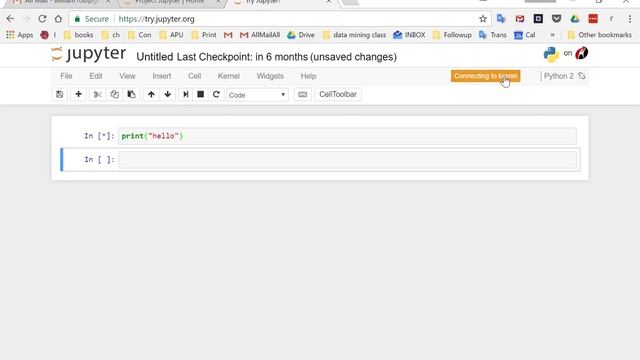640x360 pixels.
Task: Open the Trans bookmark
Action: tap(493, 35)
